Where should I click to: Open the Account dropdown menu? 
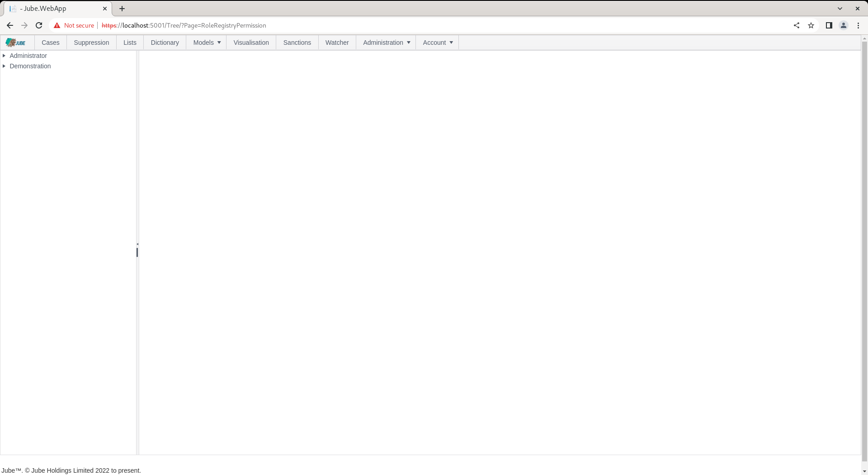437,43
